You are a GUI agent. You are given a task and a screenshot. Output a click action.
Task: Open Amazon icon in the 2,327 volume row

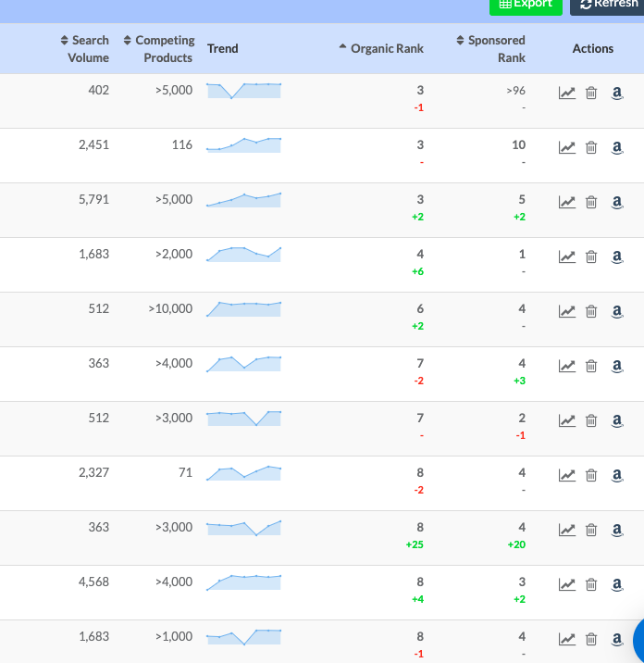pyautogui.click(x=617, y=475)
